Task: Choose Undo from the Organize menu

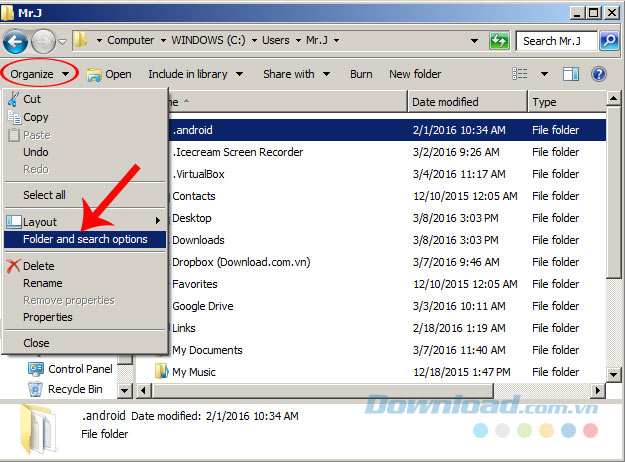Action: point(85,152)
